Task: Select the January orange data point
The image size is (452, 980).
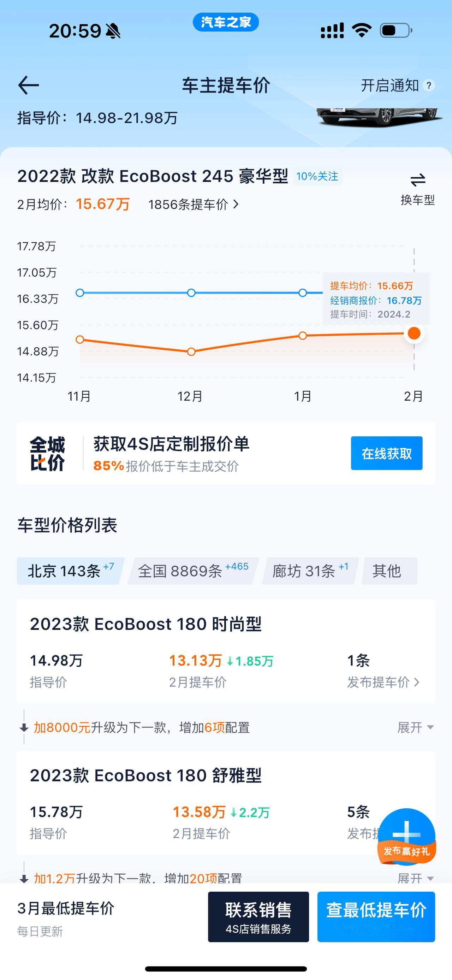Action: tap(303, 336)
